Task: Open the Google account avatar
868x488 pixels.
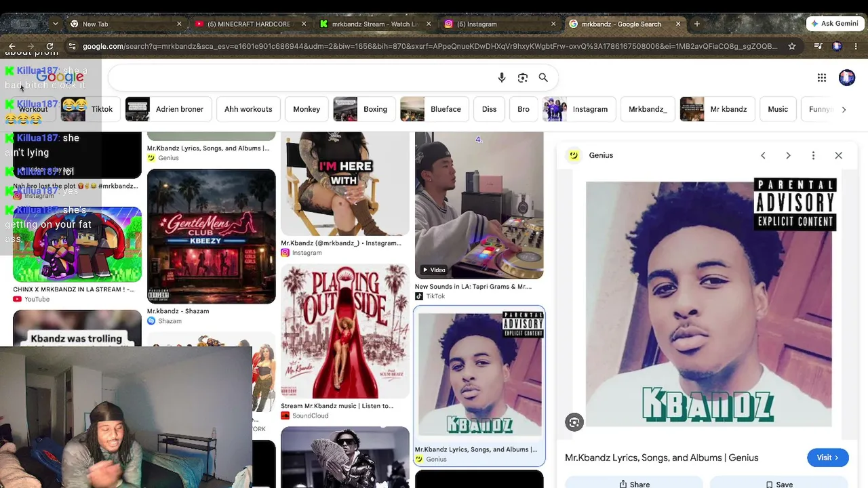Action: 847,78
